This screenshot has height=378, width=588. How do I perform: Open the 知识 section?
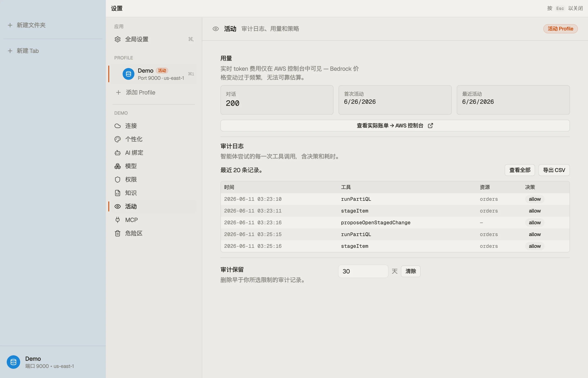tap(154, 193)
